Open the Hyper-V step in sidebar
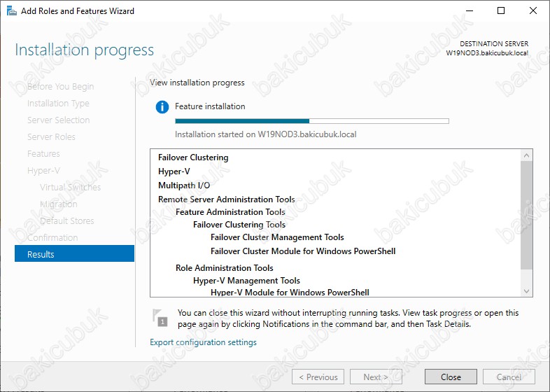Viewport: 550px width, 392px height. tap(43, 171)
